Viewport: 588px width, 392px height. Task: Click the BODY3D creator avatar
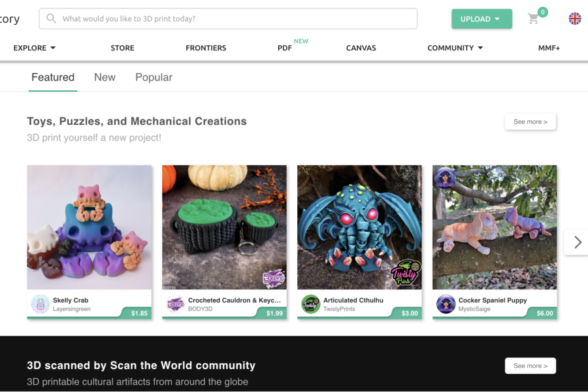pyautogui.click(x=176, y=304)
